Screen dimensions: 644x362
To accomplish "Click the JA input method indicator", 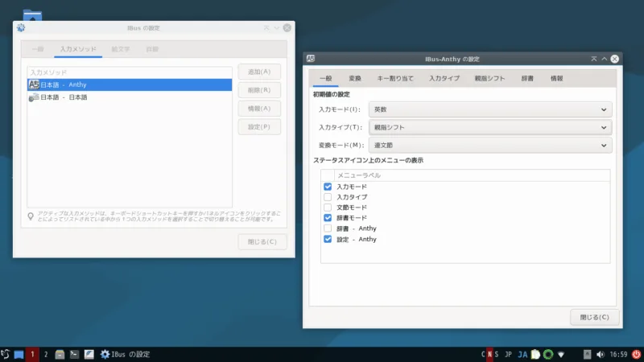I will point(522,354).
